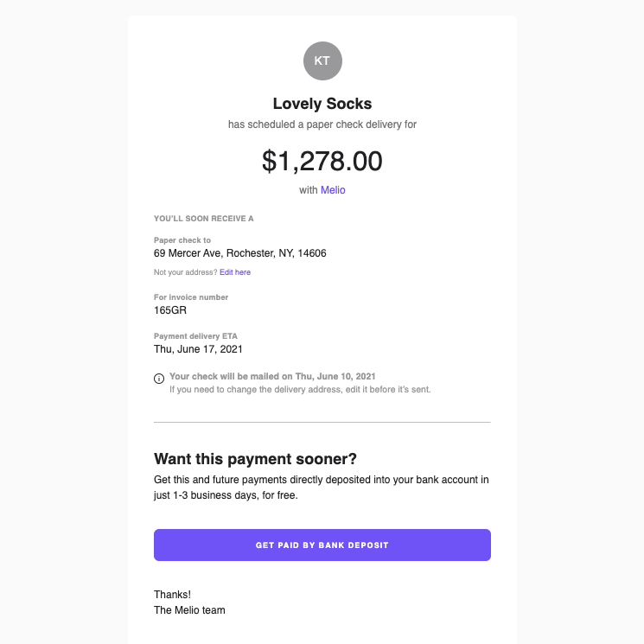Click the address 69 Mercer Ave text
Image resolution: width=644 pixels, height=644 pixels.
[x=239, y=253]
